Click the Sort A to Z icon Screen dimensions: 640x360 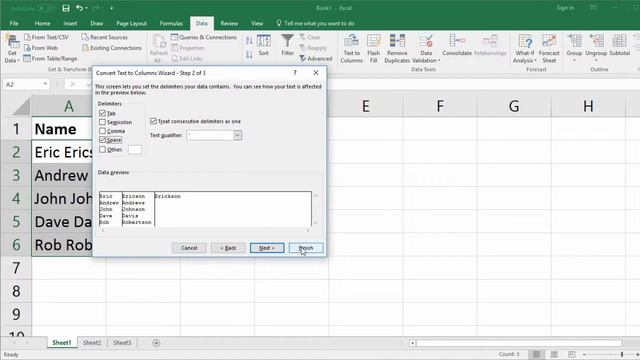[x=249, y=40]
